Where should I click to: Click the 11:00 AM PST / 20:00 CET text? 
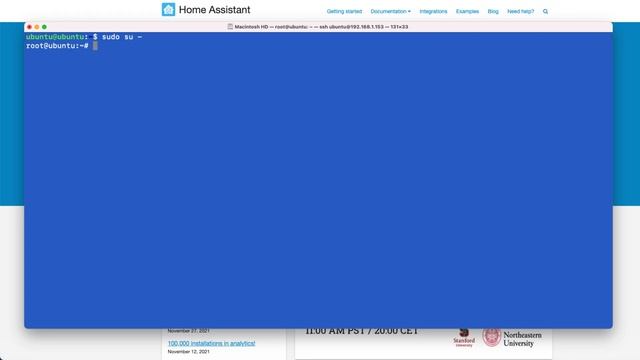click(x=361, y=331)
